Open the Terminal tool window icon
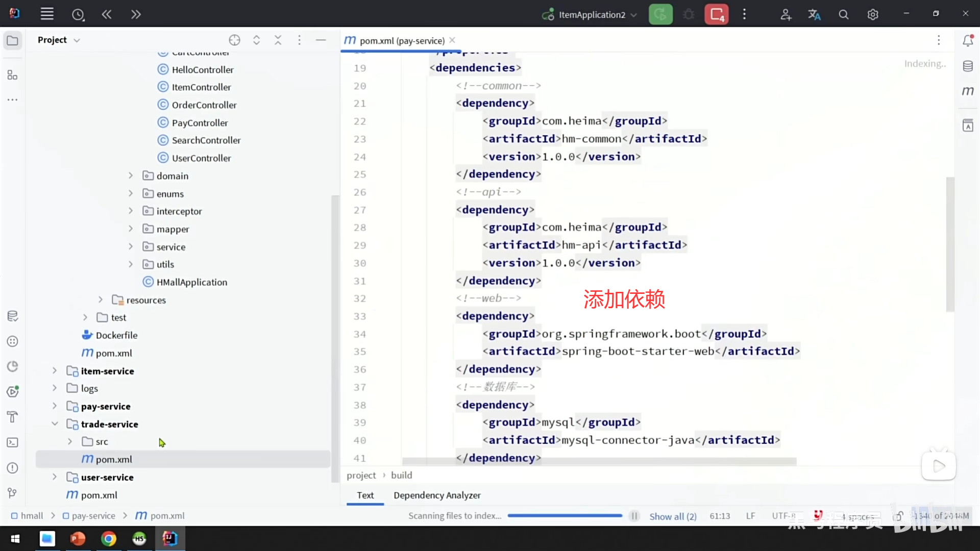 [13, 442]
